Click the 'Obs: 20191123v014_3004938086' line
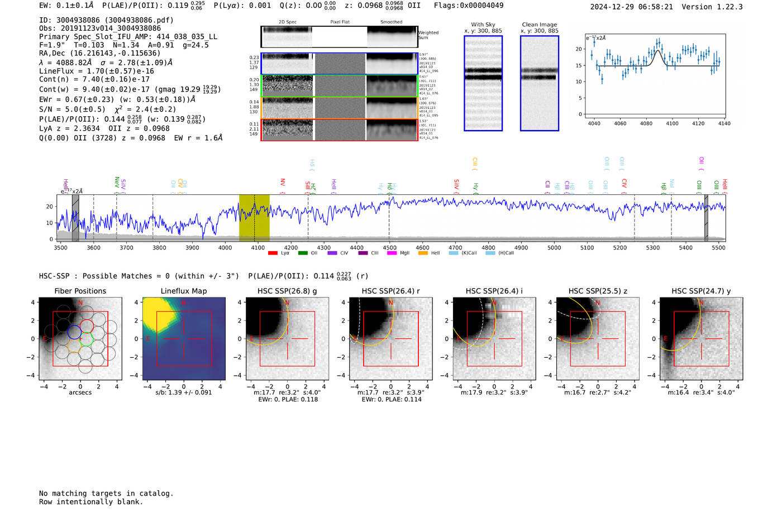This screenshot has height=532, width=782. tap(100, 28)
